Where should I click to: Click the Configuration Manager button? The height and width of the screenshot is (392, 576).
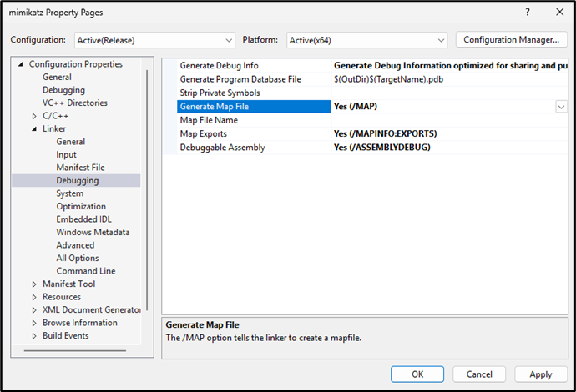512,40
